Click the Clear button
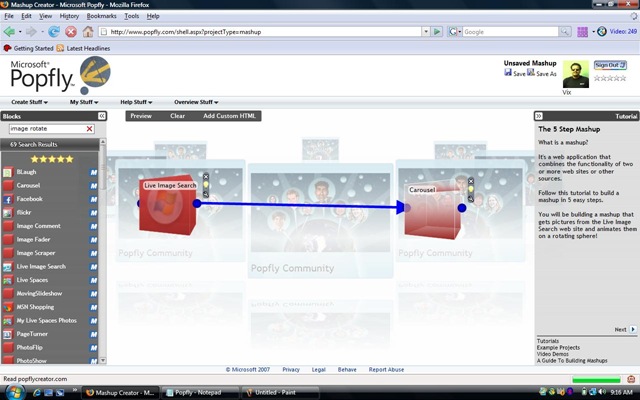The height and width of the screenshot is (400, 640). pyautogui.click(x=178, y=116)
